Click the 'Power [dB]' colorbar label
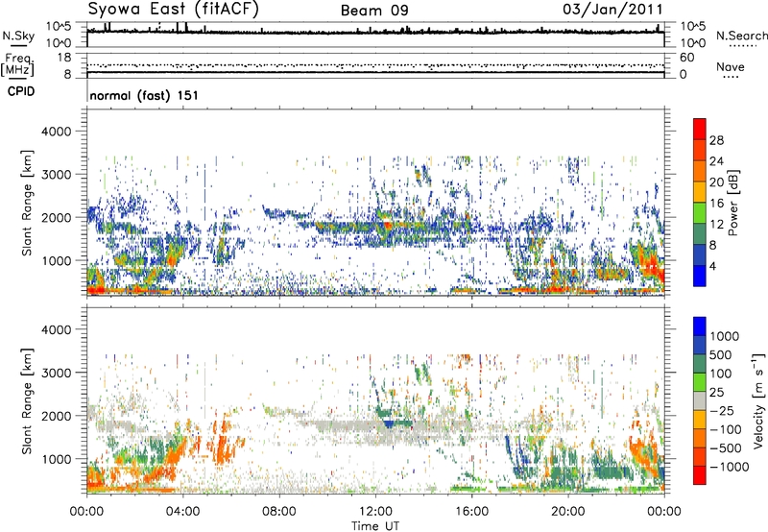The image size is (768, 532). point(732,203)
